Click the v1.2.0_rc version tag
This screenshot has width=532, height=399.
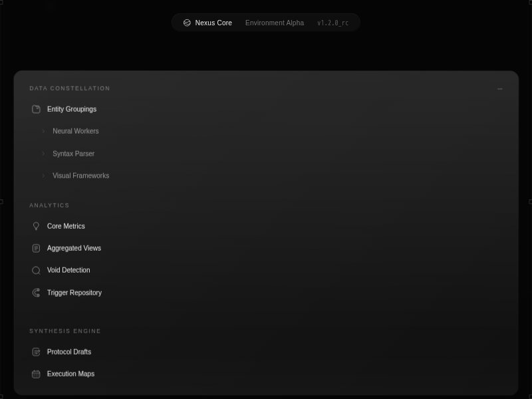point(332,23)
